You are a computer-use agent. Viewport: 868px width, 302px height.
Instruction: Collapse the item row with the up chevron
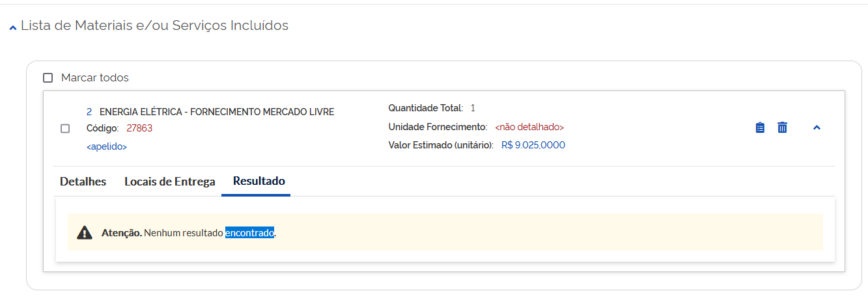817,128
